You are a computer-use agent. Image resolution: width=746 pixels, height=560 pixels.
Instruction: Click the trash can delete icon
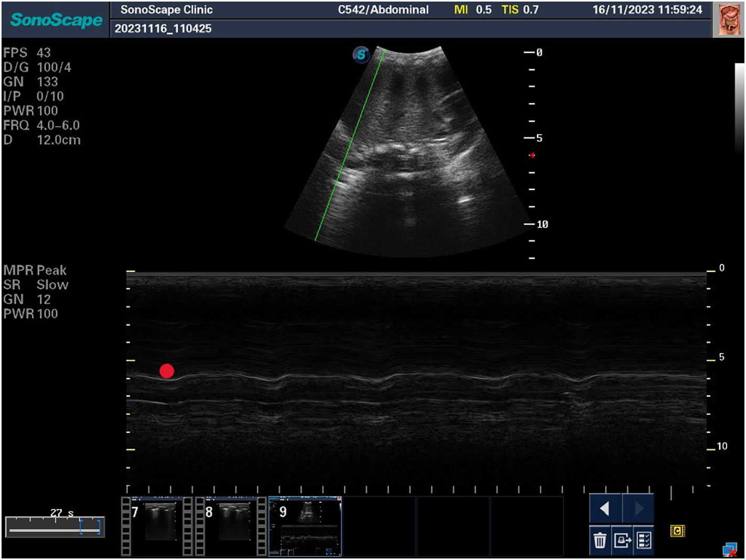600,540
